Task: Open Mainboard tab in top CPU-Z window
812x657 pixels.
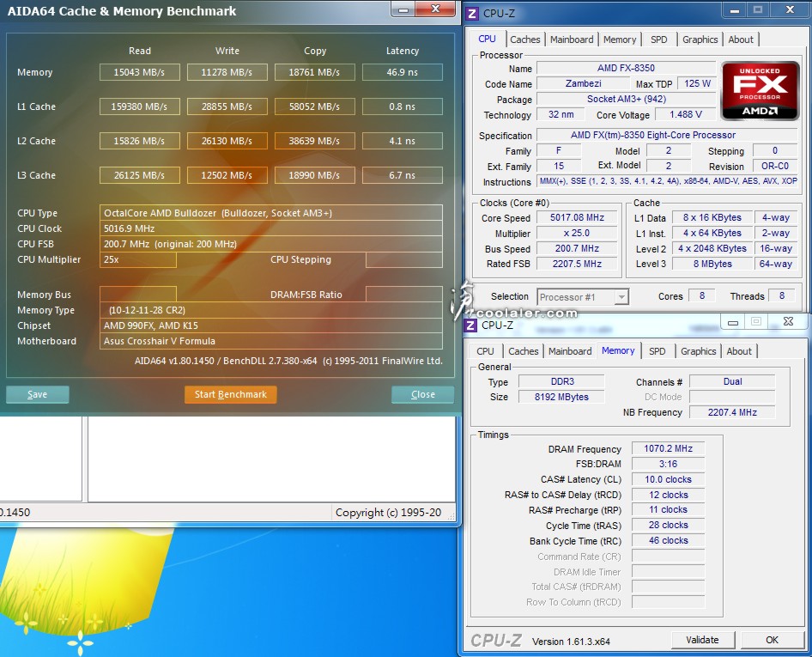Action: click(x=571, y=40)
